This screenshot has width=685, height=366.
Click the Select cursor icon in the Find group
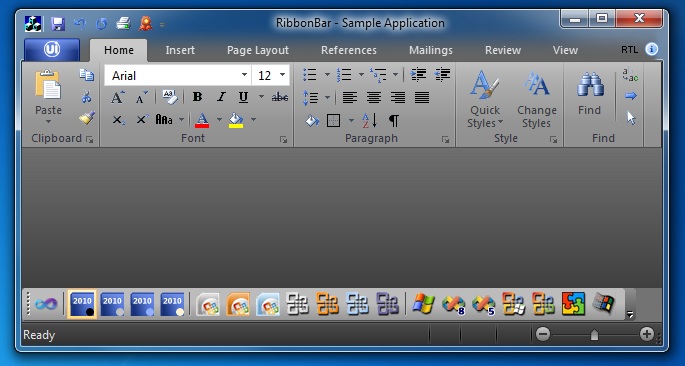631,118
